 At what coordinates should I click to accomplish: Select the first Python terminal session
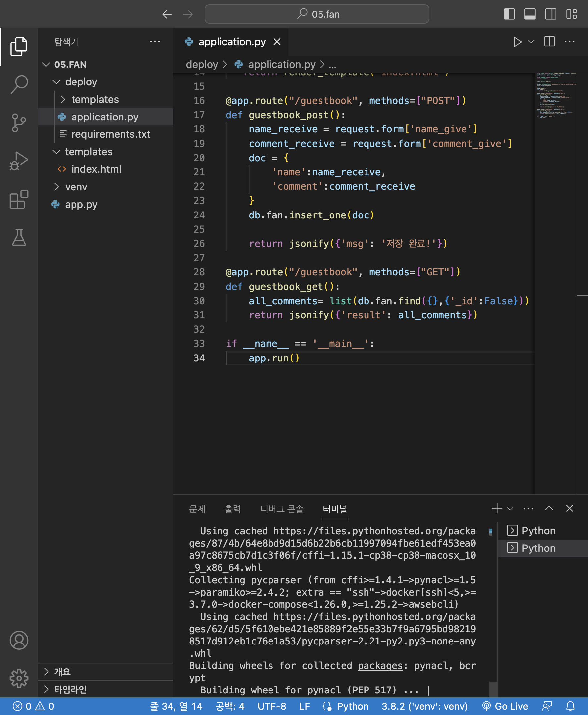pos(543,531)
